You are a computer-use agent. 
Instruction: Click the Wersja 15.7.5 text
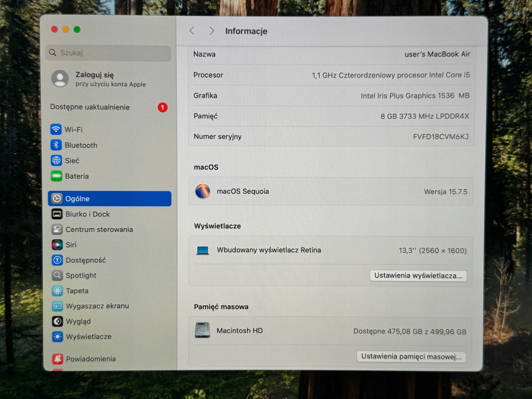click(445, 192)
